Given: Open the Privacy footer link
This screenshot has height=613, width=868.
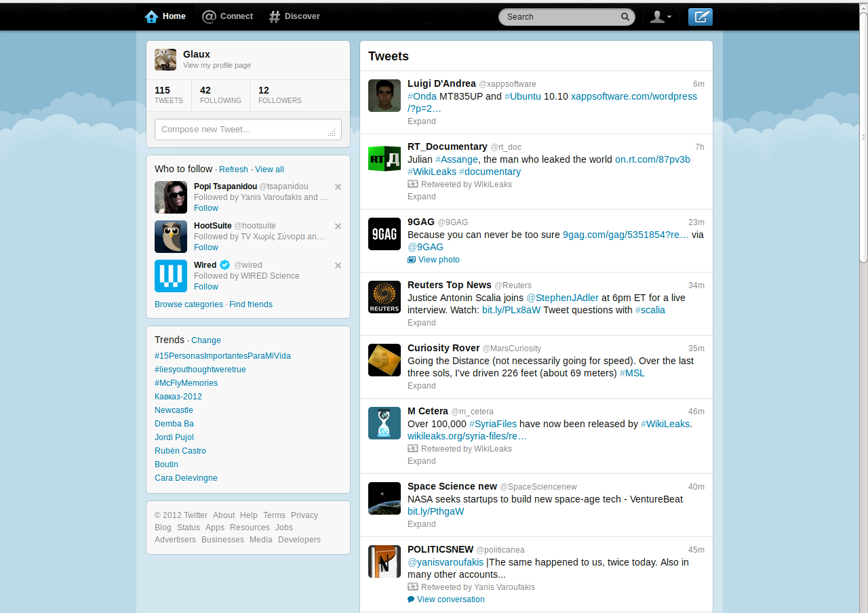Looking at the screenshot, I should tap(304, 515).
